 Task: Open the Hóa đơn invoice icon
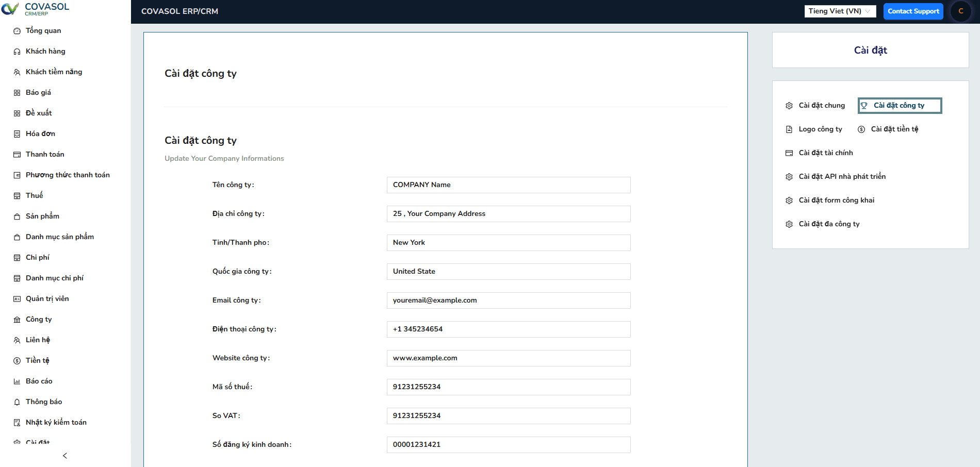point(17,134)
